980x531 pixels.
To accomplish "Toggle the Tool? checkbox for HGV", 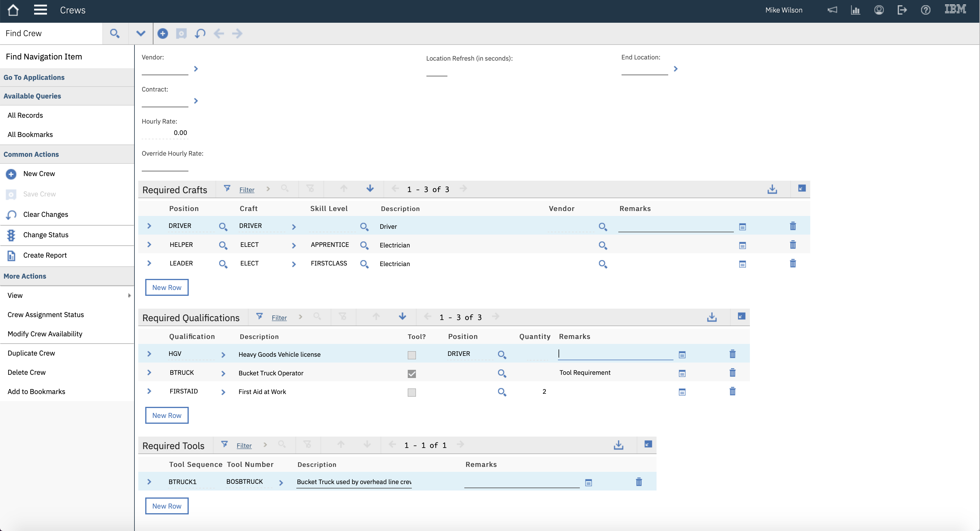I will pos(412,355).
